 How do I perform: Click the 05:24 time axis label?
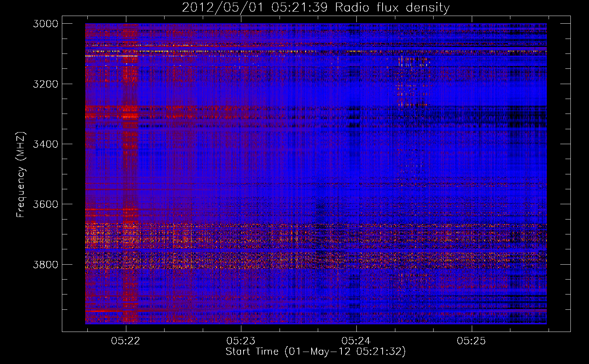point(356,341)
